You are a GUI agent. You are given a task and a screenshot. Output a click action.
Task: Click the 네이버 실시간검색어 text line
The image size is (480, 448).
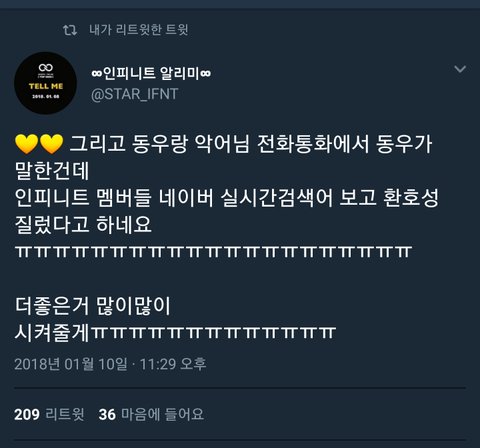(227, 198)
